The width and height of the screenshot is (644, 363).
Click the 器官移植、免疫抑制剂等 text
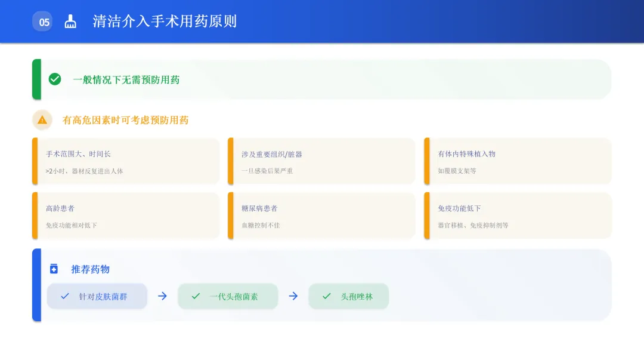pyautogui.click(x=473, y=225)
